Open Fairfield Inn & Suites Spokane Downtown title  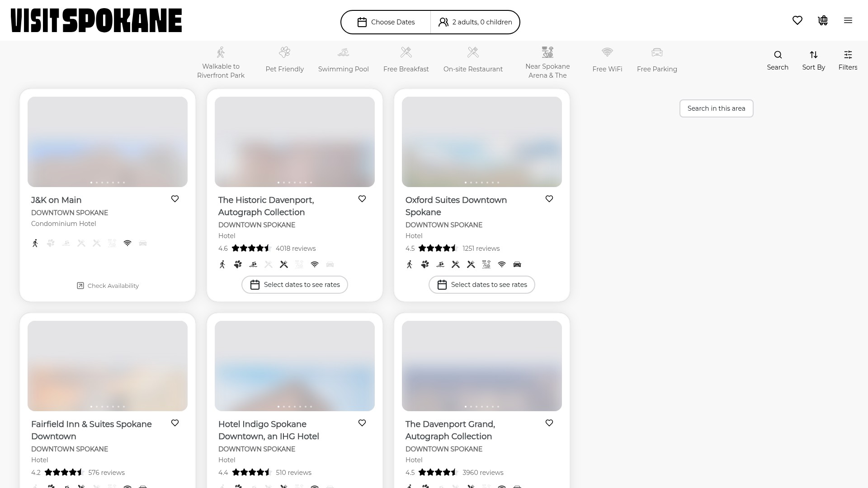point(91,430)
